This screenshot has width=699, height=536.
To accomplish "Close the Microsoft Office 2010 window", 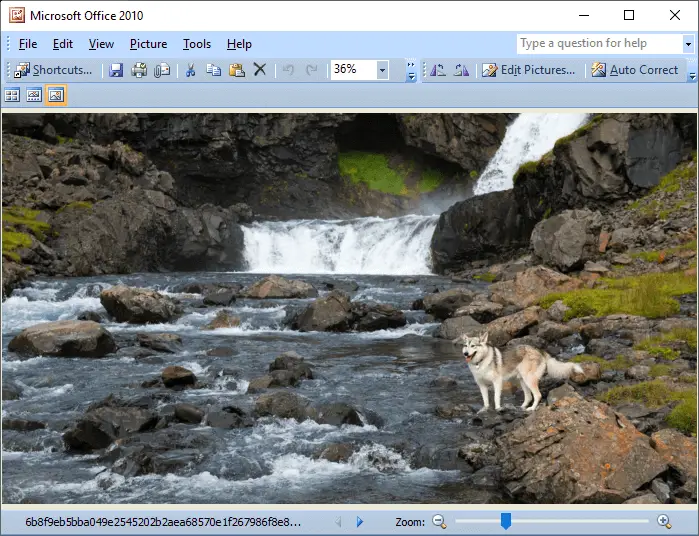I will tap(675, 15).
